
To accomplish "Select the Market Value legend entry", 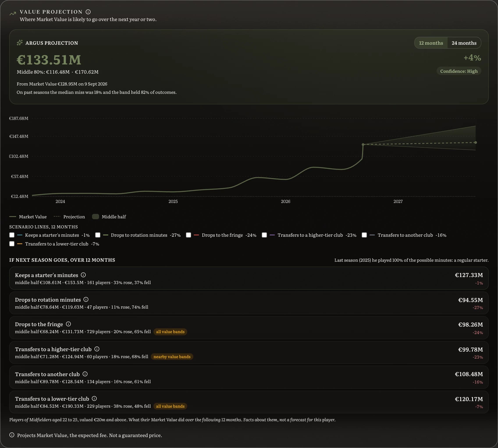I will [28, 217].
